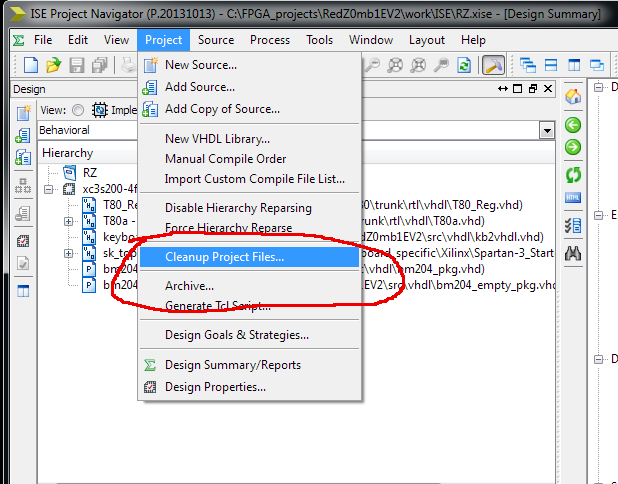Click the checklist icon in right toolbar
The height and width of the screenshot is (484, 618).
click(x=573, y=226)
